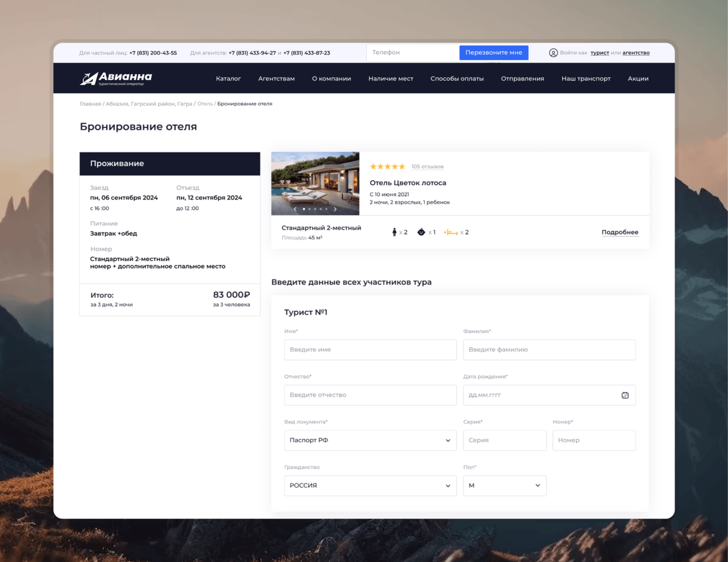Expand the Пол gender dropdown

tap(504, 485)
